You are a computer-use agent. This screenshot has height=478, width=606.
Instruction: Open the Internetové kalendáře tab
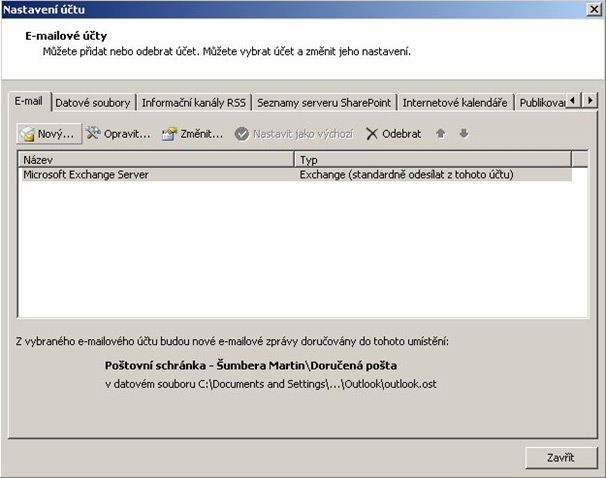[456, 102]
